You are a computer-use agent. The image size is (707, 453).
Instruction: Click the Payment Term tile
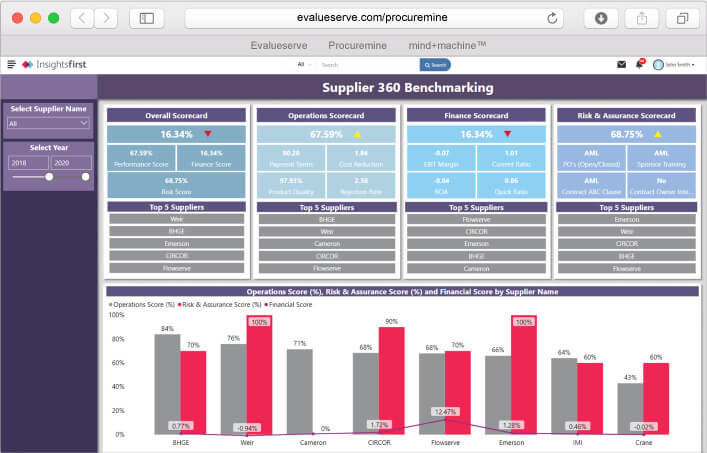click(x=291, y=158)
